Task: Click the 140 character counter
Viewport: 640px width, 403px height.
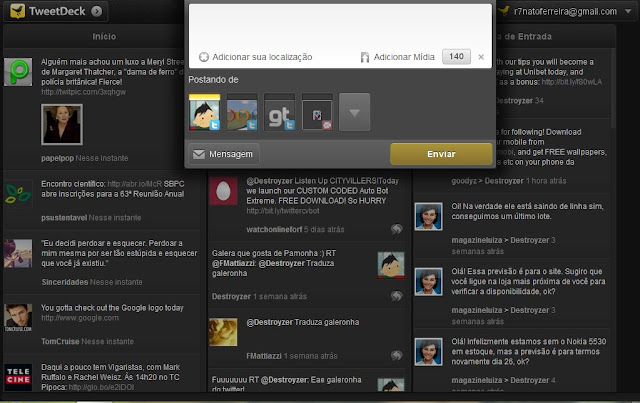Action: pyautogui.click(x=456, y=56)
